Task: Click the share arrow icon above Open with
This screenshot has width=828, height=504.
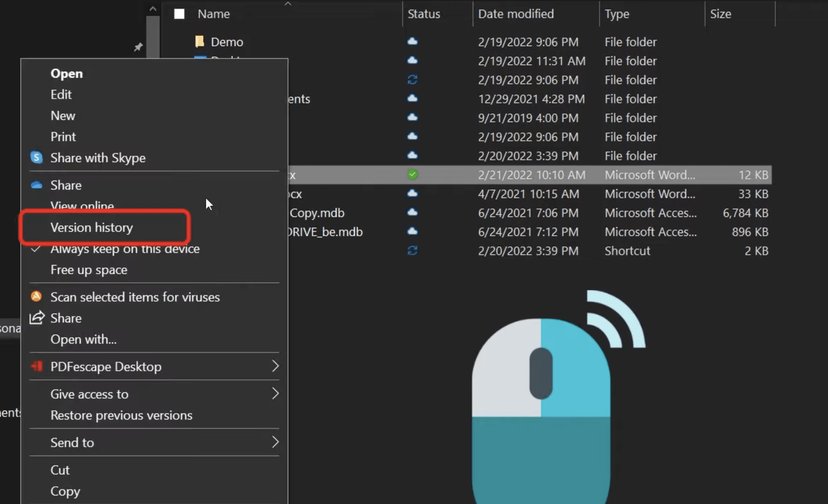Action: click(x=37, y=317)
